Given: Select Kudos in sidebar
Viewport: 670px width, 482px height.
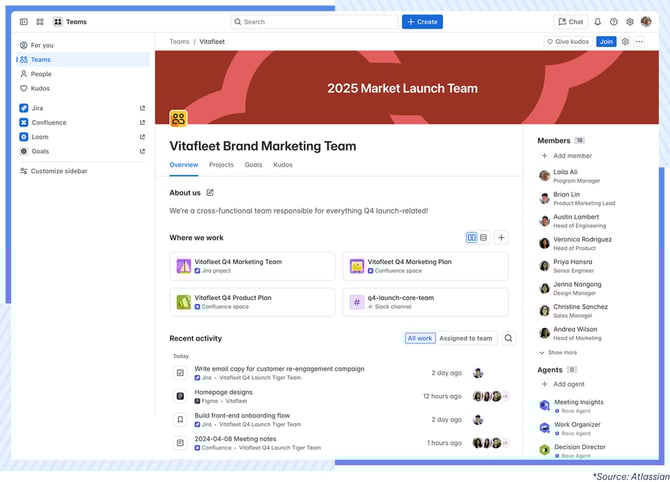Looking at the screenshot, I should click(x=83, y=88).
